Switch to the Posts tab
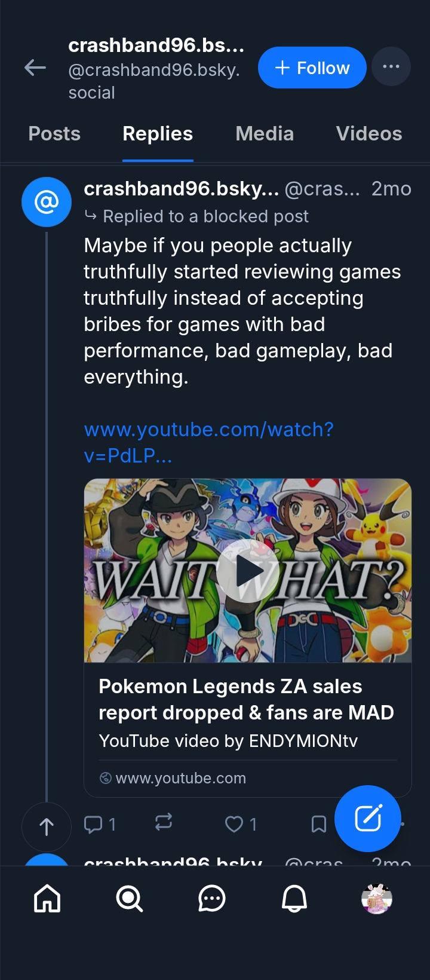This screenshot has width=430, height=980. tap(54, 134)
